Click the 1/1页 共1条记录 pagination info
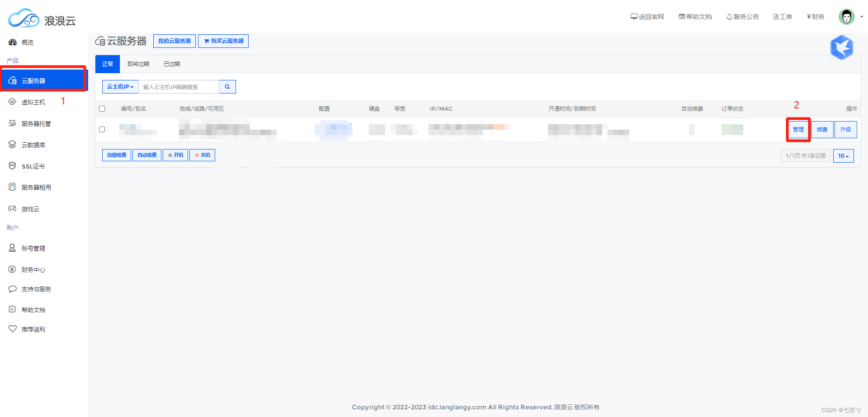The width and height of the screenshot is (868, 417). click(x=806, y=156)
